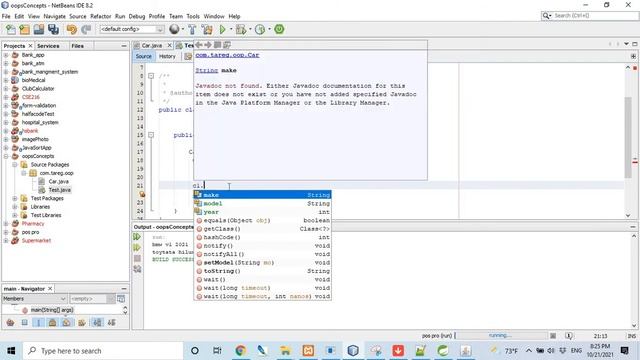Screen dimensions: 640x360
Task: Select toString() in completion list
Action: (x=262, y=271)
